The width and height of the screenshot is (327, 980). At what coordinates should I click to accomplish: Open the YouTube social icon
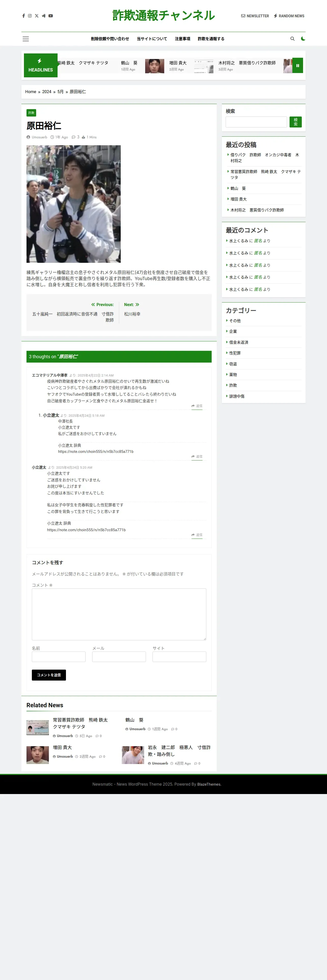pyautogui.click(x=51, y=16)
